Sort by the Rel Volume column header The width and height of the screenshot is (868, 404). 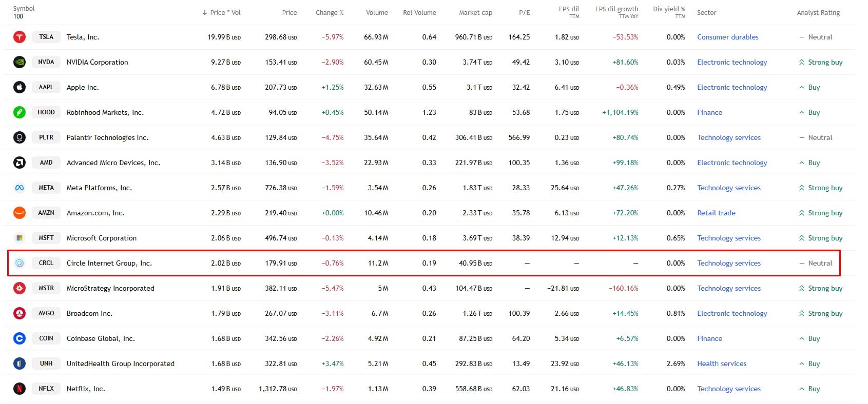(x=419, y=12)
